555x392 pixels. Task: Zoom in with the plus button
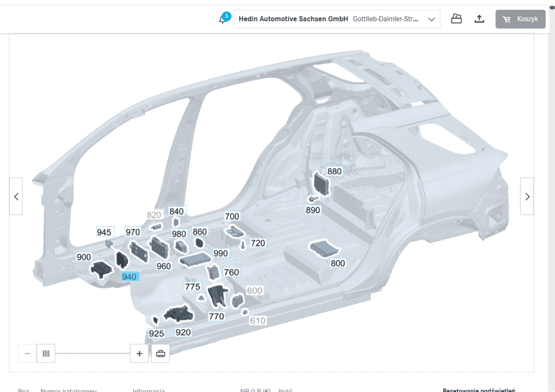point(139,354)
